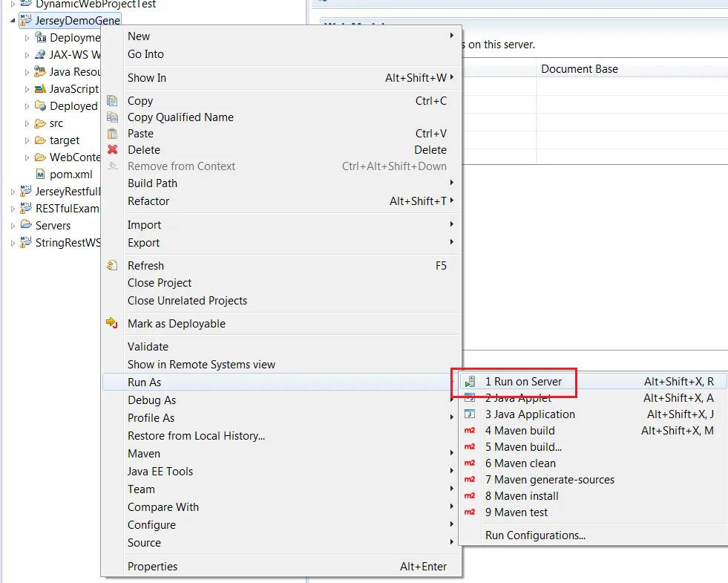Choose Compare With entry
The width and height of the screenshot is (728, 583).
point(281,507)
